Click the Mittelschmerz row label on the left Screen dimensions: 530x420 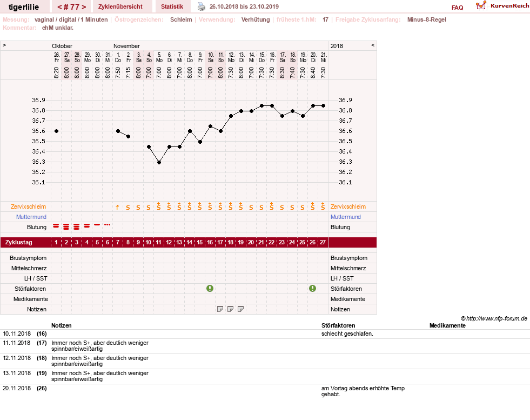29,268
